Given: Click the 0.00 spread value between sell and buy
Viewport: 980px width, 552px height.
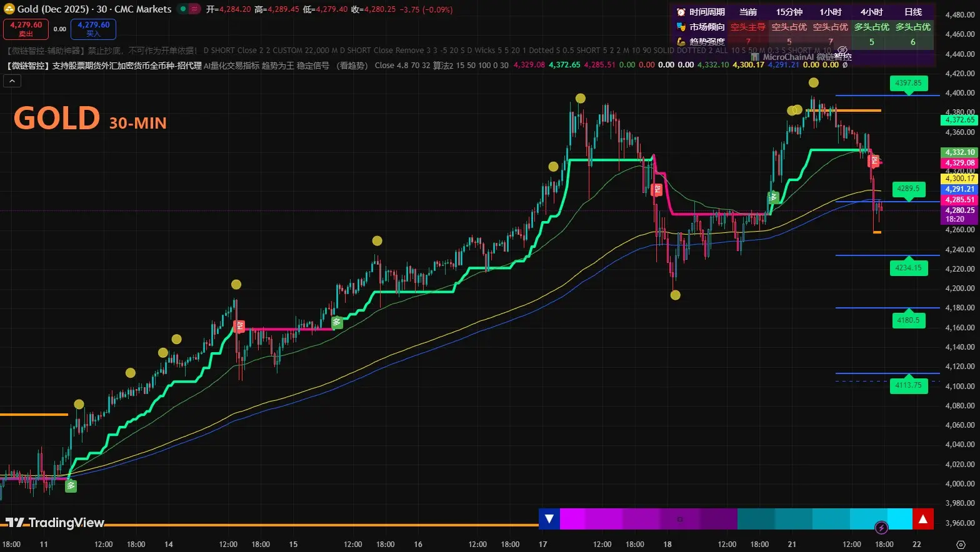Looking at the screenshot, I should pos(60,29).
